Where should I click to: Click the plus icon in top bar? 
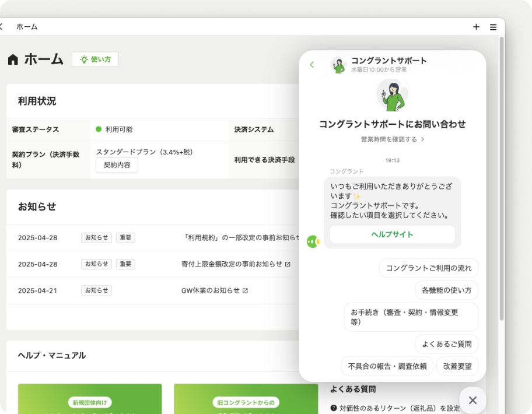click(476, 27)
